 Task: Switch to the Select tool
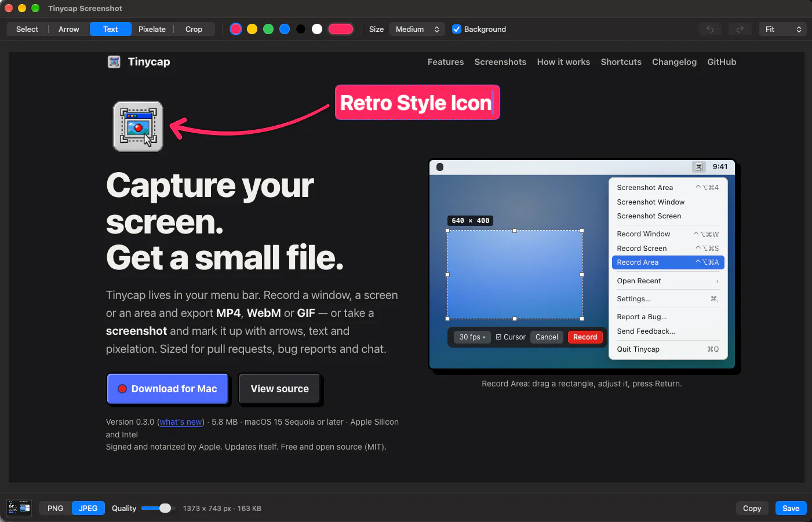(27, 29)
